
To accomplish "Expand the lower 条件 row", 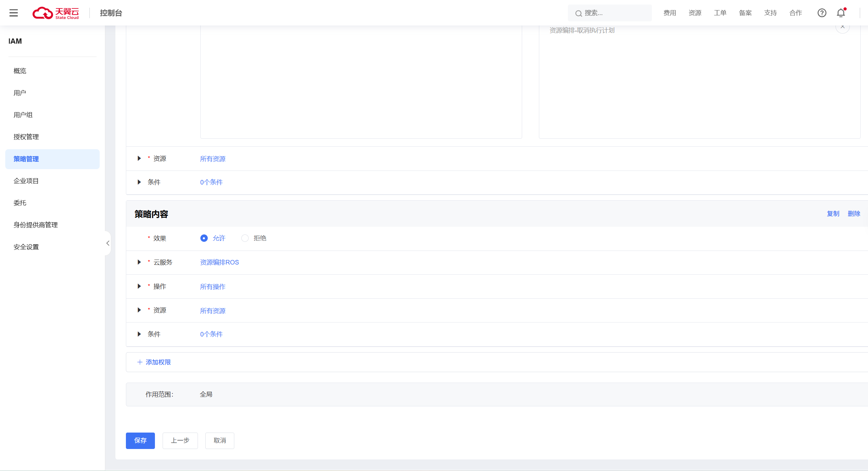I will pyautogui.click(x=139, y=334).
